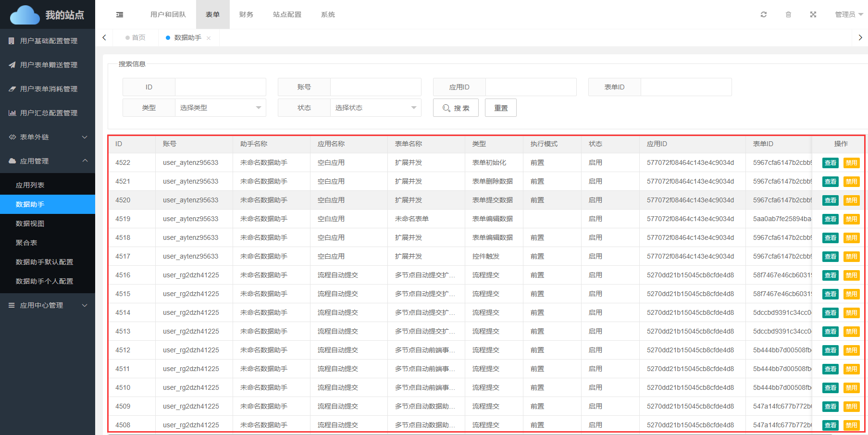Collapse the 应用管理 sidebar menu
Viewport: 868px width, 435px height.
tap(48, 161)
